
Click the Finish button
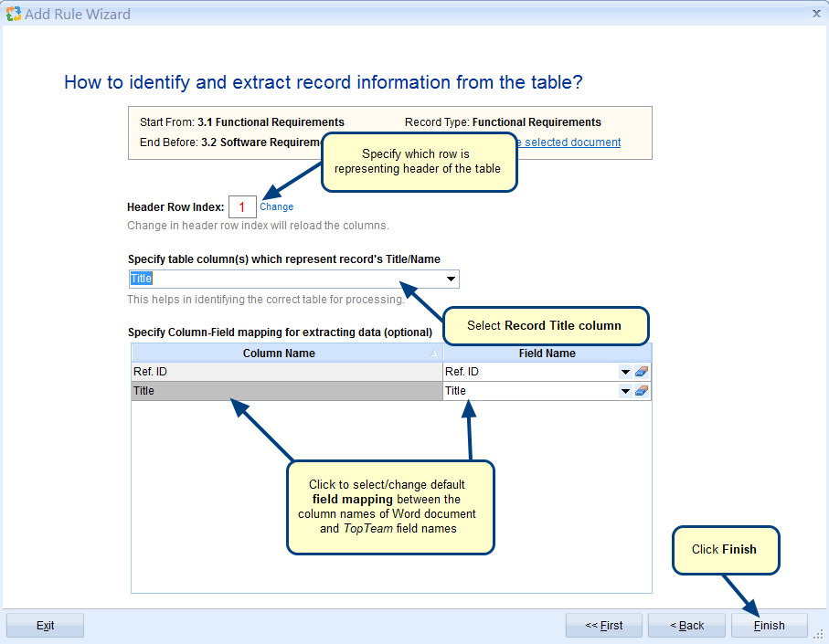click(x=770, y=626)
